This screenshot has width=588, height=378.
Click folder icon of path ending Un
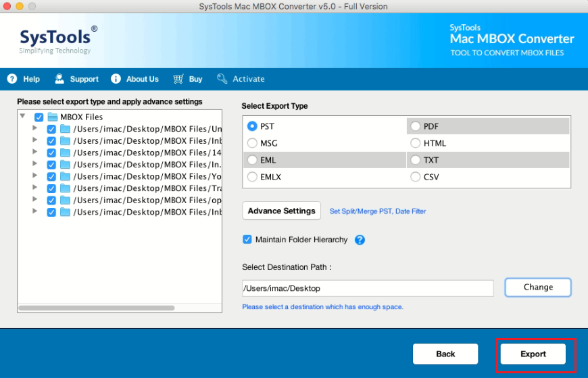(x=66, y=129)
